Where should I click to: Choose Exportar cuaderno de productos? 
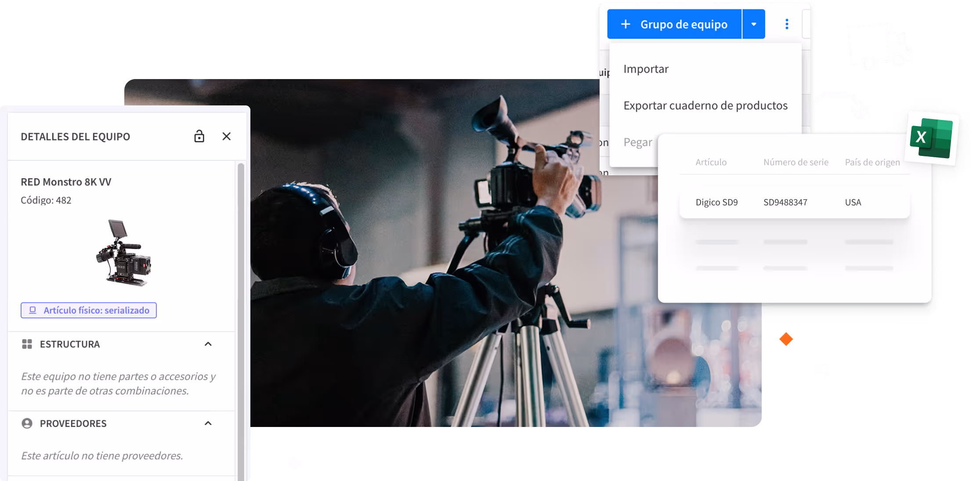pos(705,105)
